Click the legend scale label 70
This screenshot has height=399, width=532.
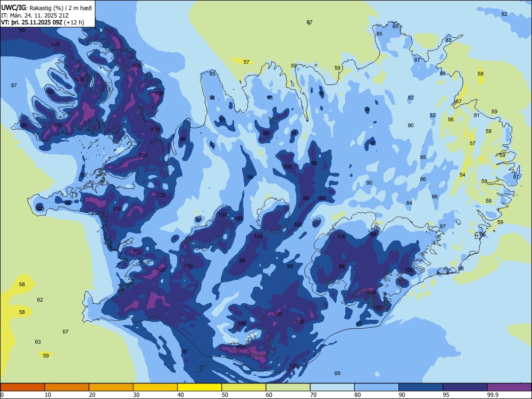[x=313, y=395]
